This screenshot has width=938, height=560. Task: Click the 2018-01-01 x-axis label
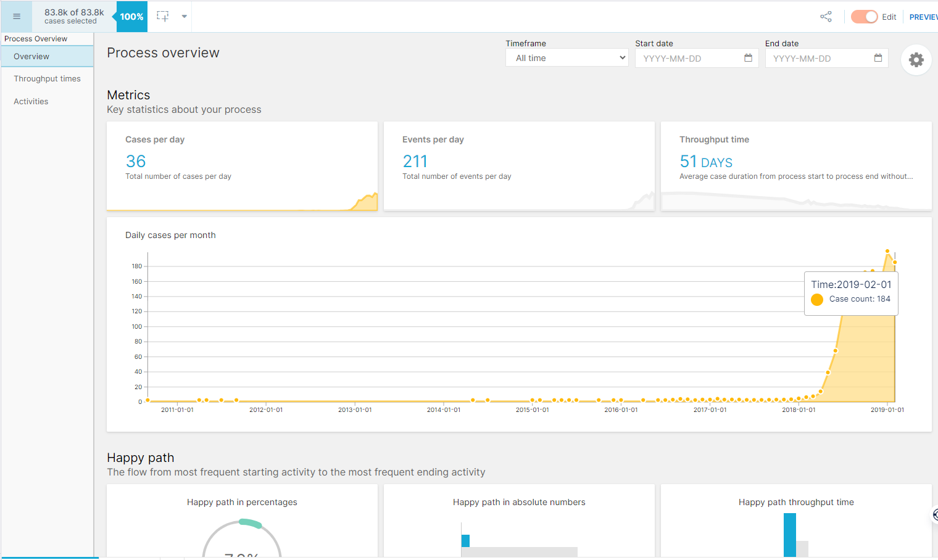[799, 410]
